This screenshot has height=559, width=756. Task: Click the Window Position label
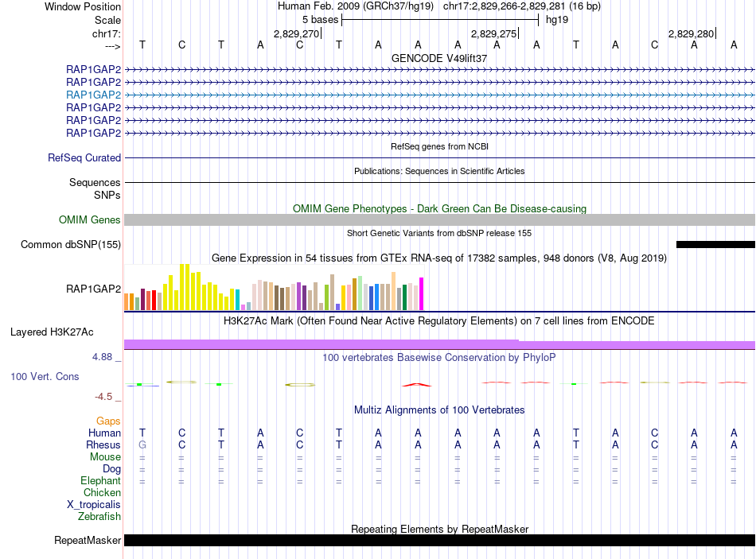click(x=83, y=6)
